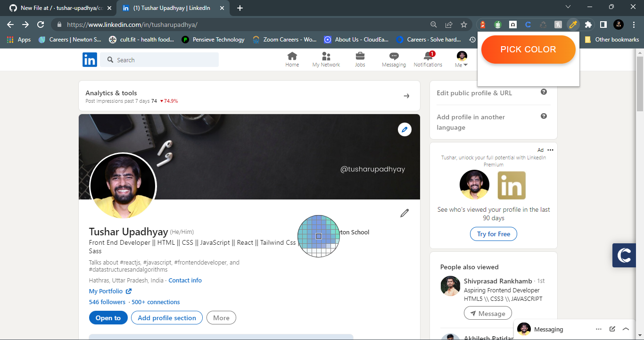
Task: Open Notifications via the bell icon
Action: [428, 57]
